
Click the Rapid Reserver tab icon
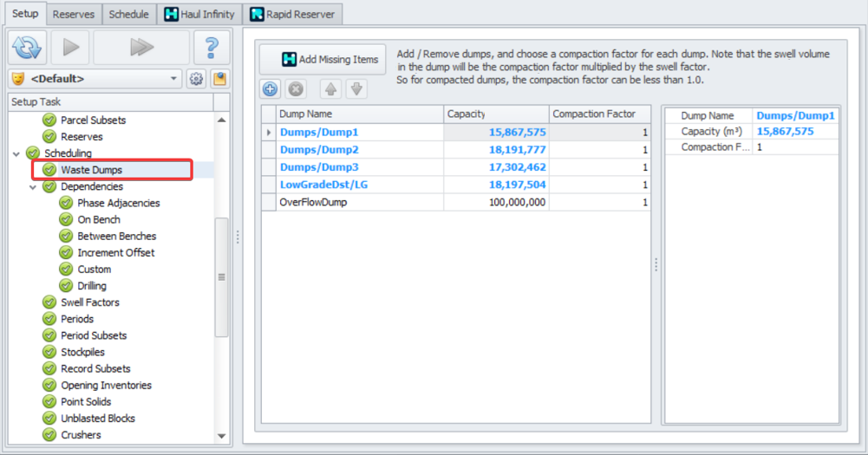(x=257, y=15)
